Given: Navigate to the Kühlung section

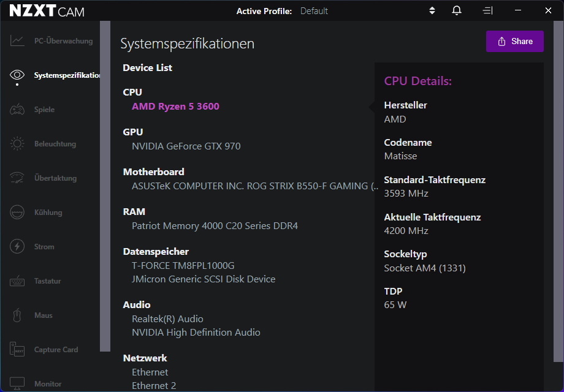Looking at the screenshot, I should pos(17,212).
